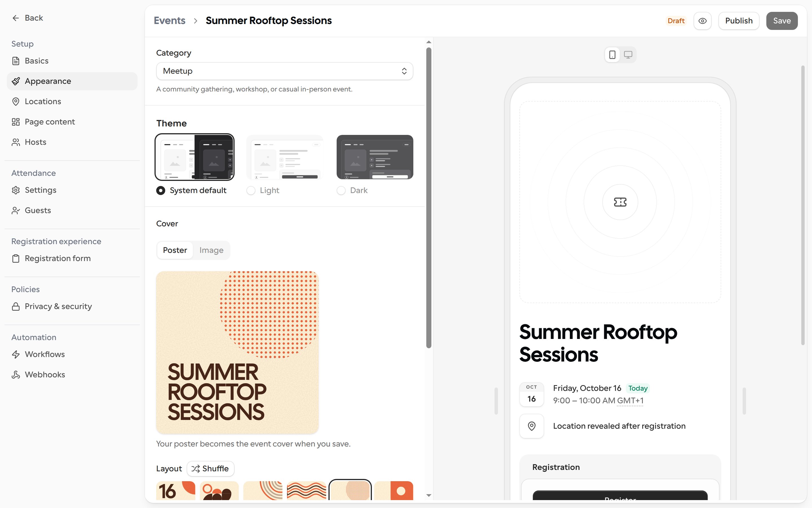Choose the System default theme thumbnail
Image resolution: width=812 pixels, height=508 pixels.
195,157
